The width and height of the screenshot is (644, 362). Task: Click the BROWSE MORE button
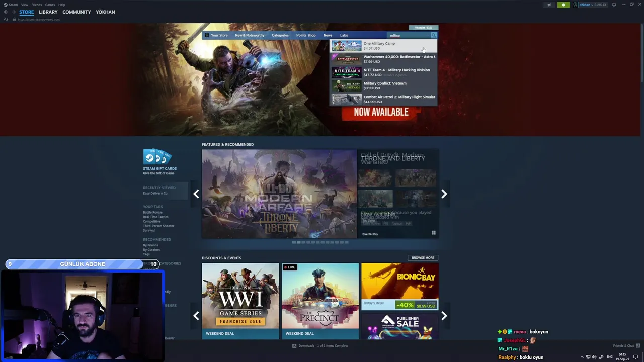(x=423, y=258)
